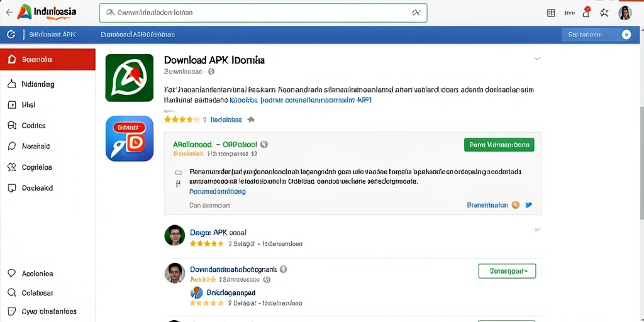Click the info icon beside ARalionoad ORǾehoel
Image resolution: width=644 pixels, height=322 pixels.
coord(265,144)
